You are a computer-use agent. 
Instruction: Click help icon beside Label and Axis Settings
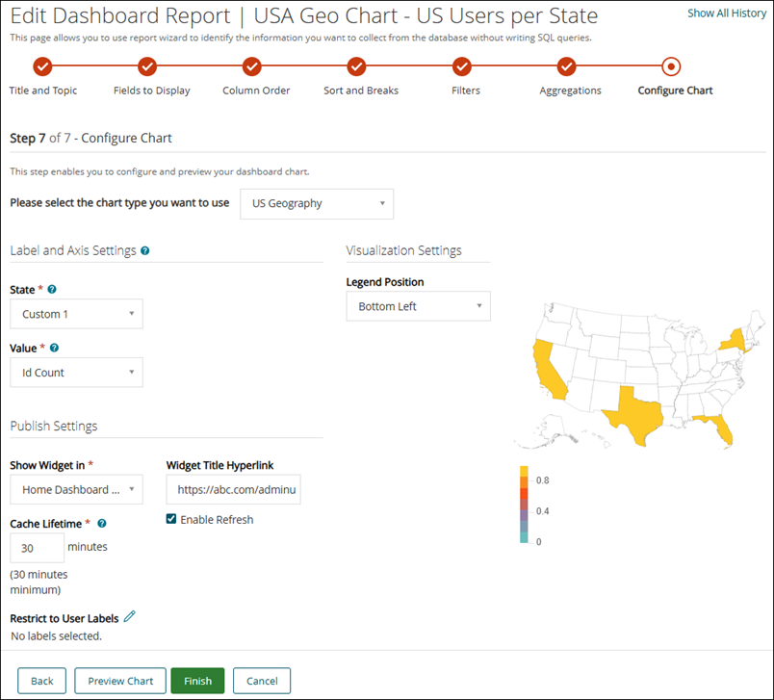coord(145,250)
